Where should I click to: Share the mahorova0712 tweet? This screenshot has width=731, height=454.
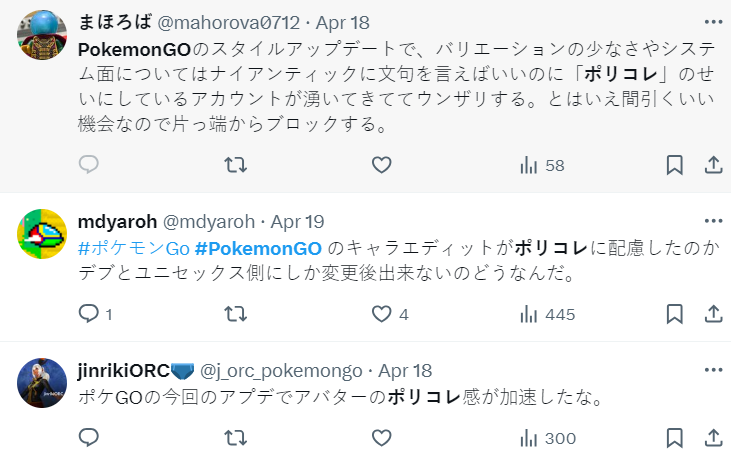point(713,165)
